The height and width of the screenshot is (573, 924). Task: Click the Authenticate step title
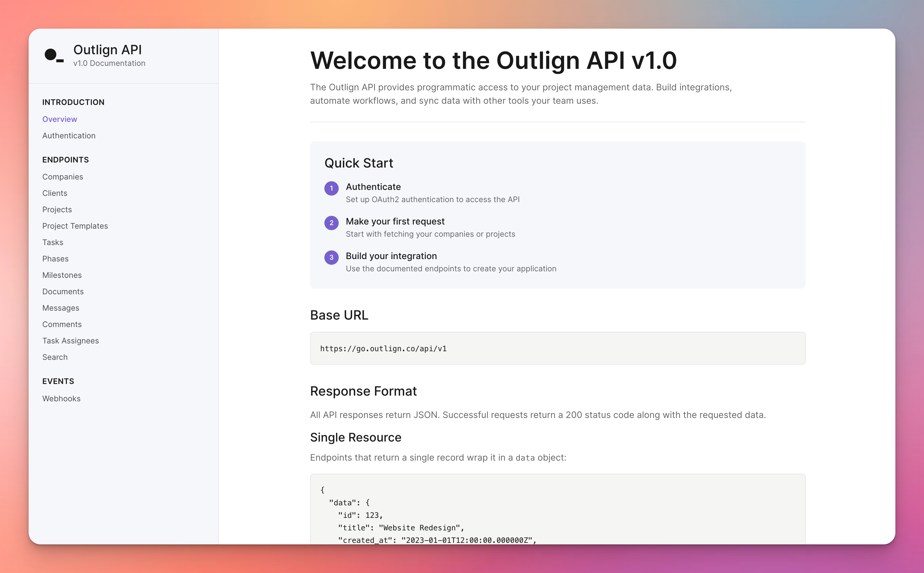tap(373, 187)
